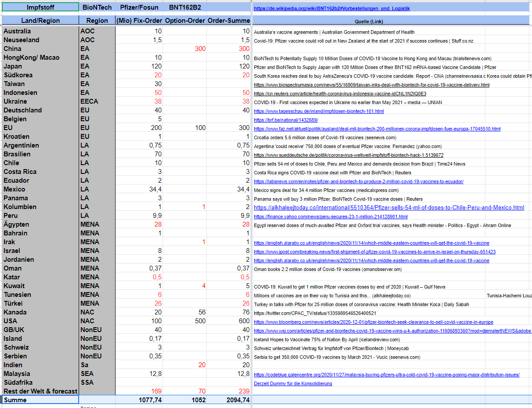Viewport: 532px width, 408px height.
Task: Select the total Option-Order value 1052
Action: (185, 400)
